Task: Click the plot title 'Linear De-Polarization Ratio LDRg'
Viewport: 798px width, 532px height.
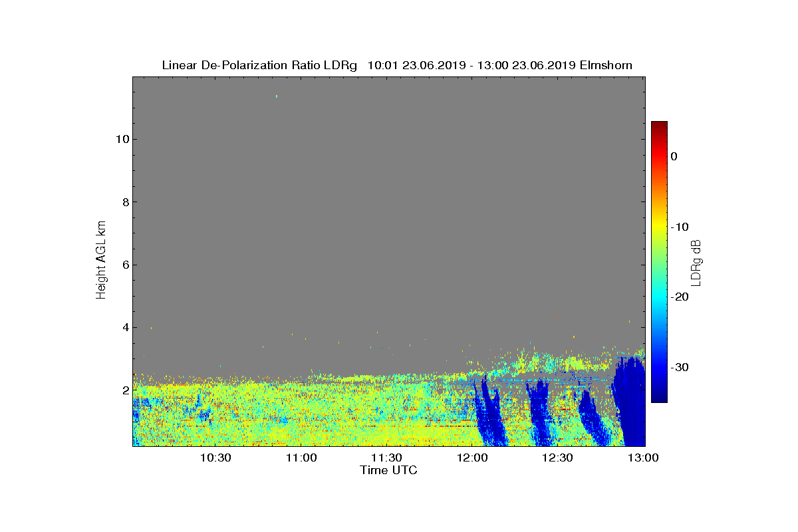Action: 261,65
